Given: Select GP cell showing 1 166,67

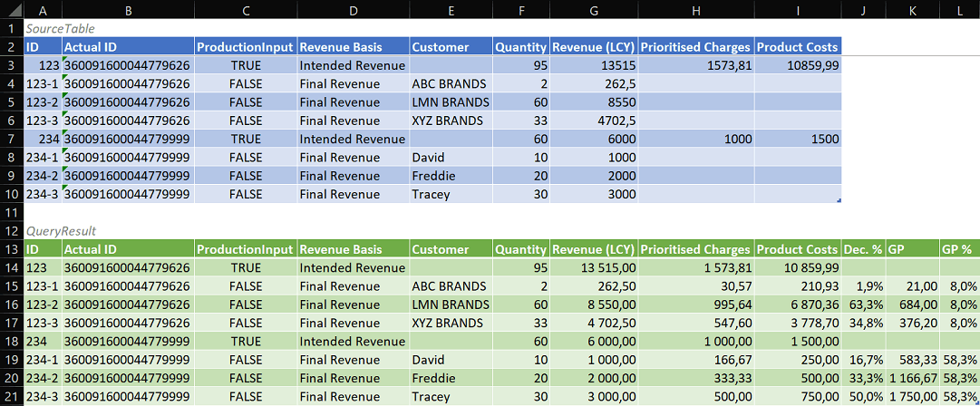Looking at the screenshot, I should point(913,379).
